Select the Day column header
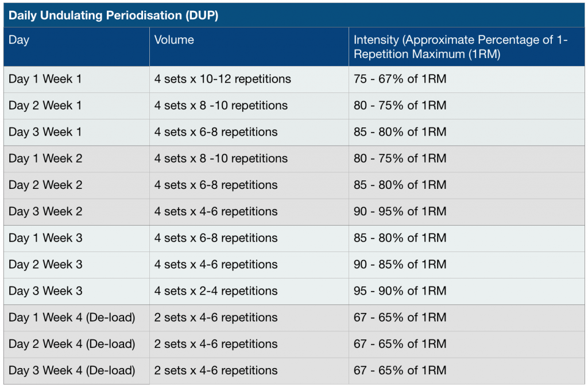Image resolution: width=588 pixels, height=387 pixels. [19, 40]
